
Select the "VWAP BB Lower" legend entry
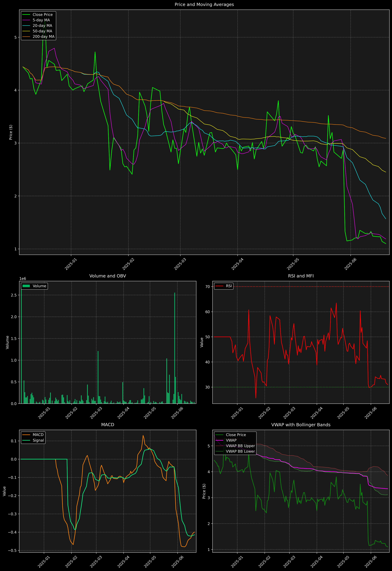pos(240,451)
